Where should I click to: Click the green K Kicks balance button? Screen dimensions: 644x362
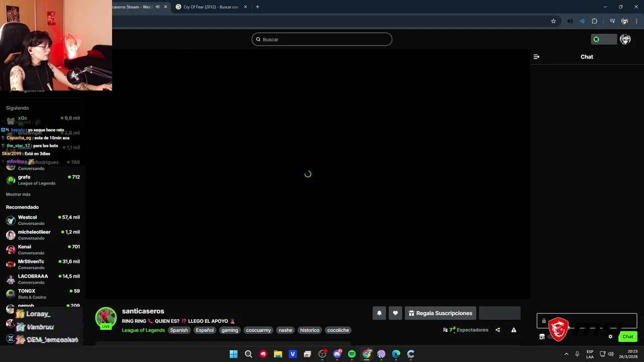[x=604, y=39]
